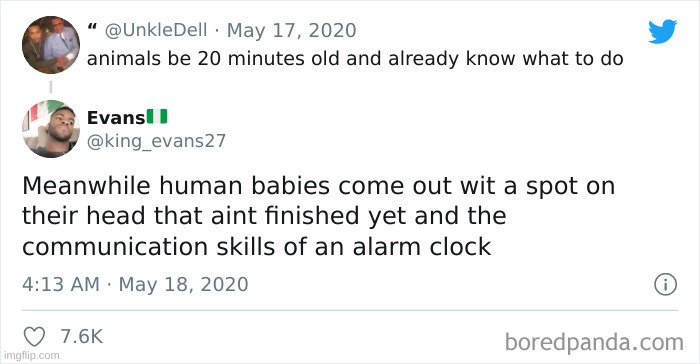Screen dimensions: 700x364
Task: Click the thread connector line between avatars
Action: click(51, 87)
